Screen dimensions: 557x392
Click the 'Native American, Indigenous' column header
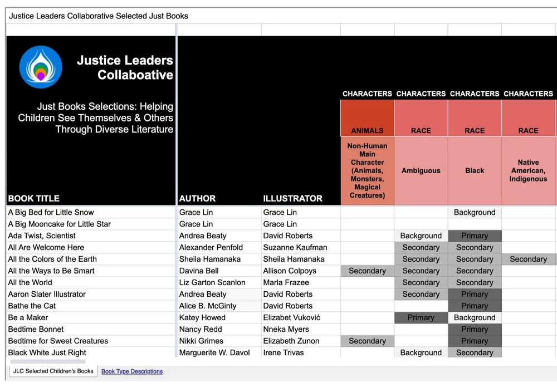pos(528,171)
